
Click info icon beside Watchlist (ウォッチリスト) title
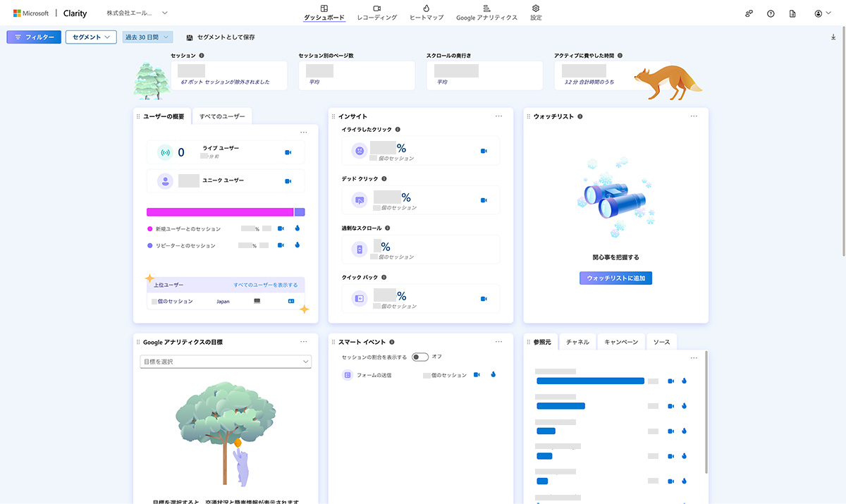[x=580, y=116]
